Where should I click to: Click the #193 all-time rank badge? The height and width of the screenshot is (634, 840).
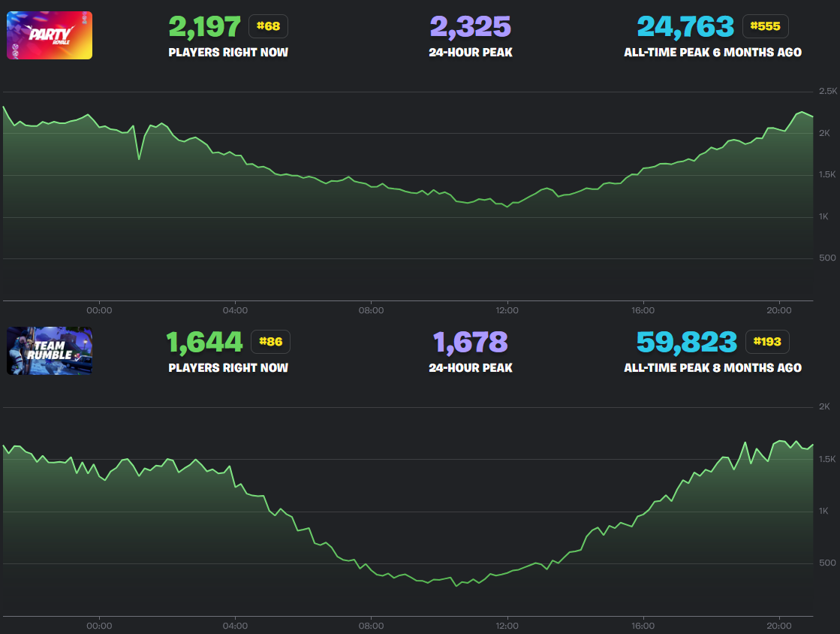(767, 342)
